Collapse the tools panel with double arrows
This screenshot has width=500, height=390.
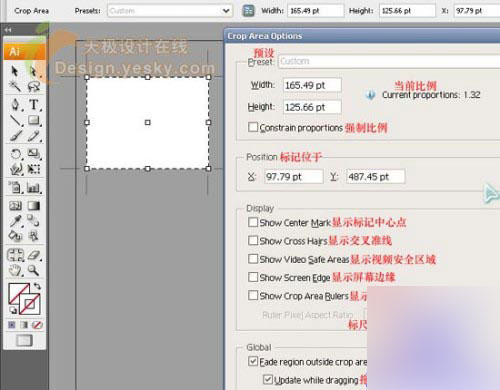[x=8, y=30]
